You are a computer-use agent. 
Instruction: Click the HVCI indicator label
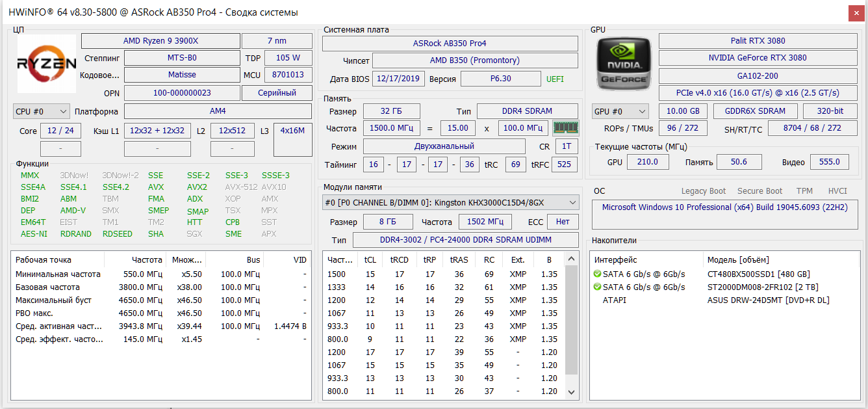pyautogui.click(x=837, y=191)
